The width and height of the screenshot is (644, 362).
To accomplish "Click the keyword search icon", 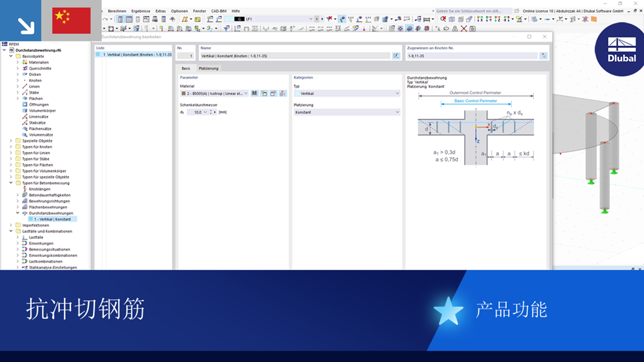I will click(x=517, y=11).
